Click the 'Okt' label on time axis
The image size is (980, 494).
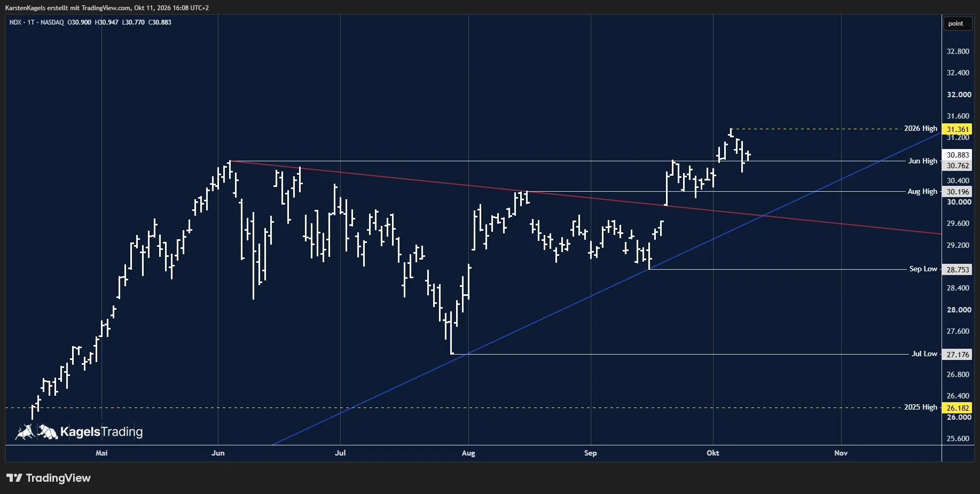pos(713,453)
